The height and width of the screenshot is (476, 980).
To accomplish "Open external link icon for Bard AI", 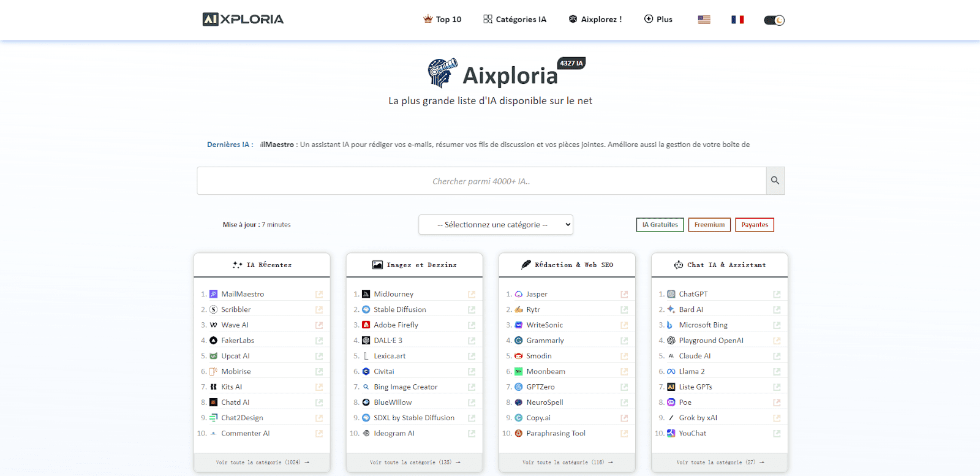I will pyautogui.click(x=777, y=309).
